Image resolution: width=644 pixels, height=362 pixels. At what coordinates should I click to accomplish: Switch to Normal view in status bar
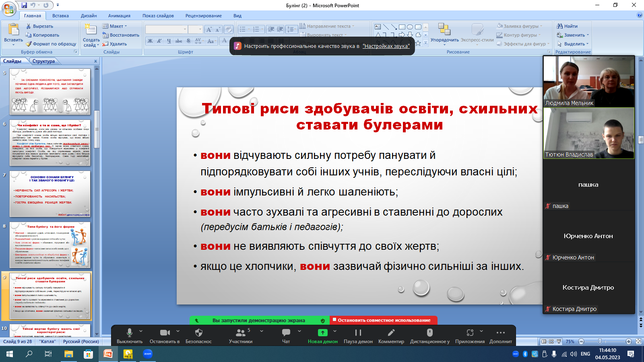tap(544, 341)
